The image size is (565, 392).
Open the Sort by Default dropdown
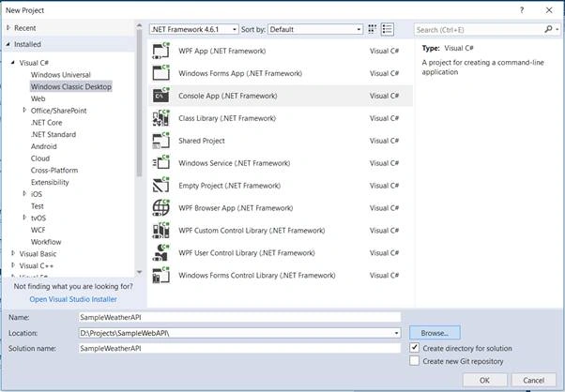pos(315,29)
